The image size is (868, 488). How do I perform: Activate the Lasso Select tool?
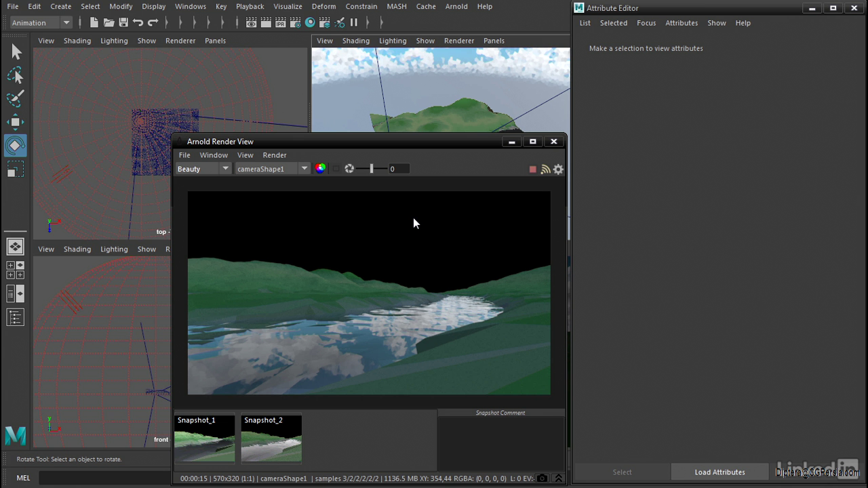coord(15,75)
